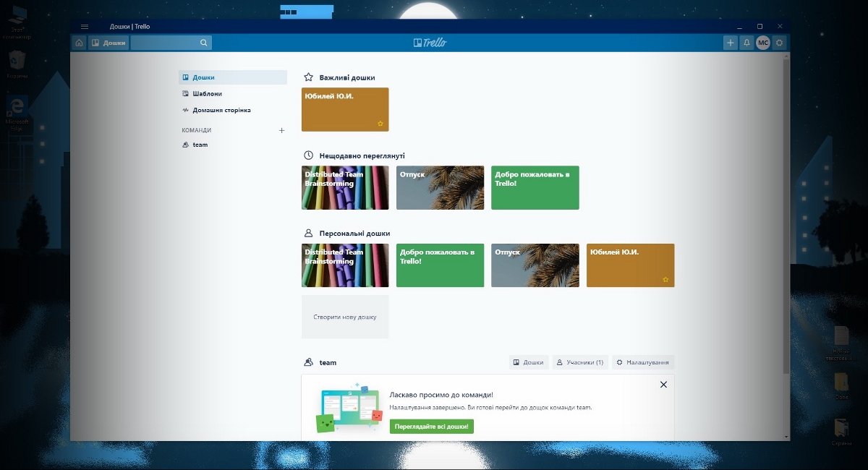
Task: Open Recycle Bin desktop icon
Action: pos(17,65)
